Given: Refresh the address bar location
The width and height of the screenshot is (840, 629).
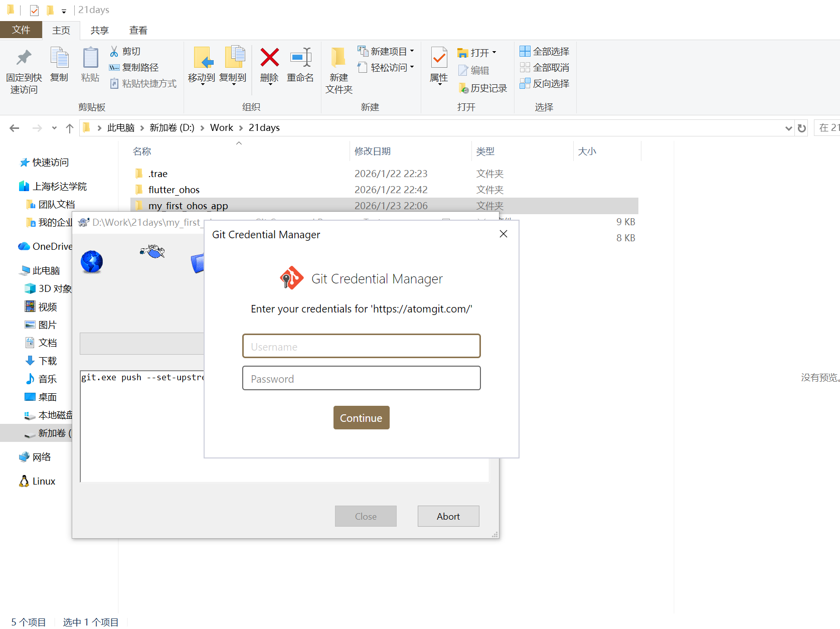Looking at the screenshot, I should click(801, 128).
